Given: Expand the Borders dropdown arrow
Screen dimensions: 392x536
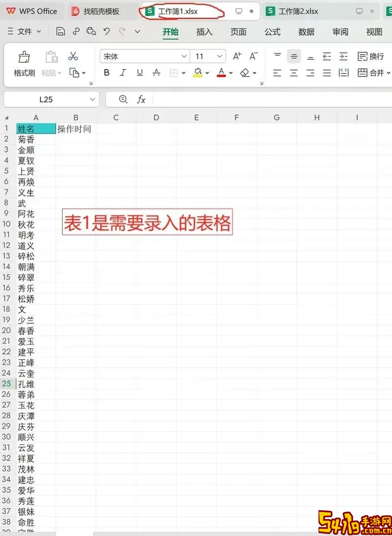Looking at the screenshot, I should [x=184, y=73].
